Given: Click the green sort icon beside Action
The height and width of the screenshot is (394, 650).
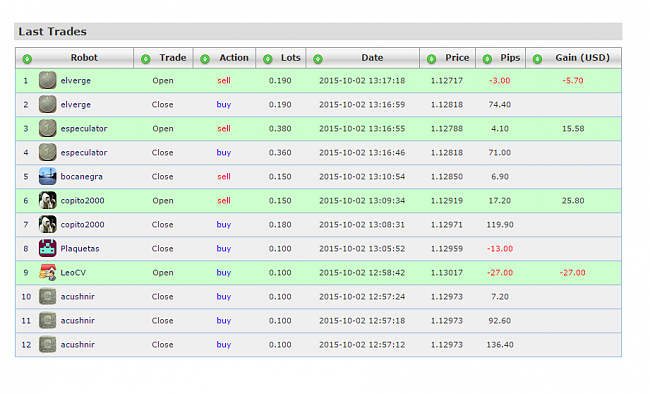Looking at the screenshot, I should point(205,59).
